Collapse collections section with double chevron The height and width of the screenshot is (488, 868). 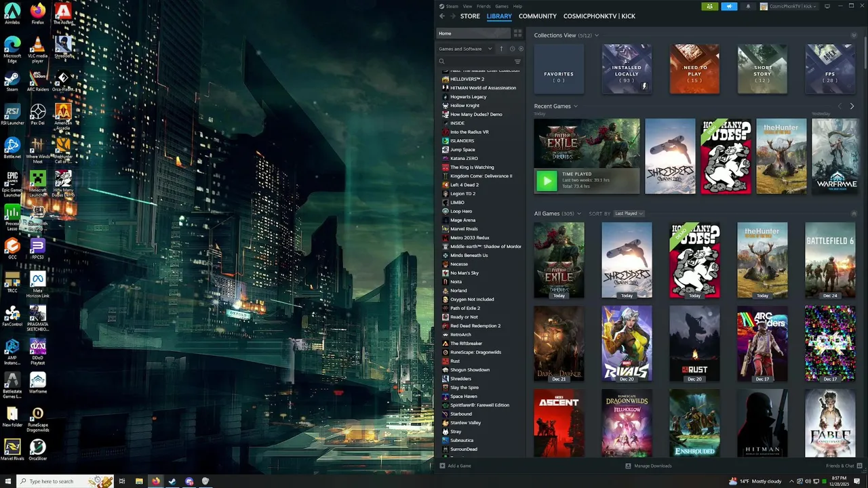pos(854,35)
